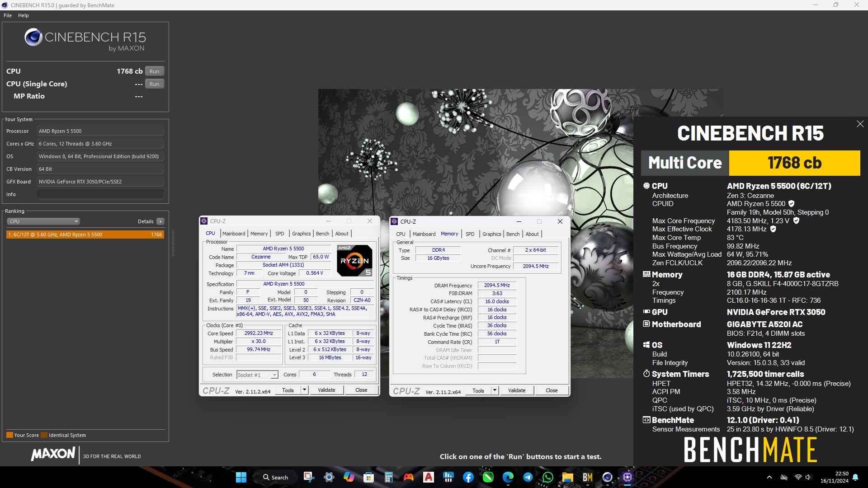Viewport: 868px width, 488px height.
Task: Open the Settings gear in the taskbar
Action: (329, 477)
